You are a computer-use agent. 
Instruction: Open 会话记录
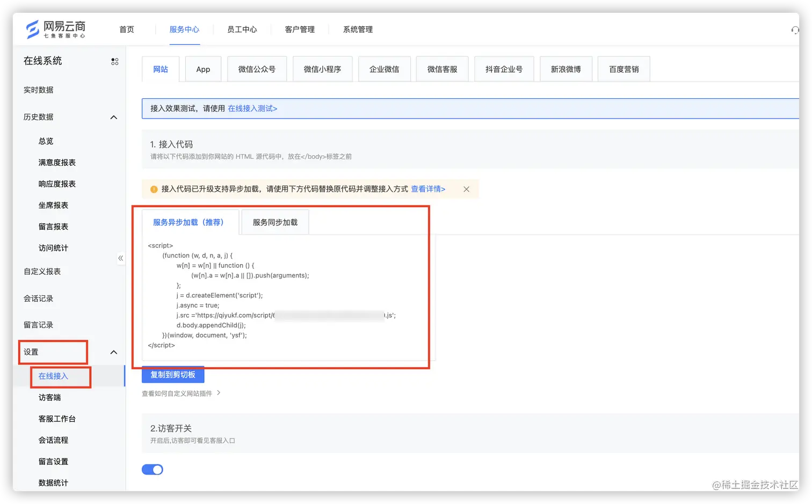[x=39, y=298]
